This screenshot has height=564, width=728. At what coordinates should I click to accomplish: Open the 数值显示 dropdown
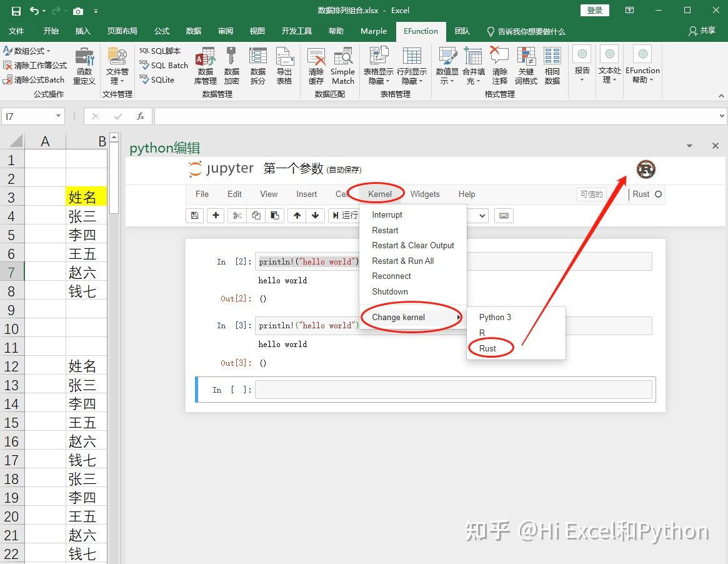447,66
